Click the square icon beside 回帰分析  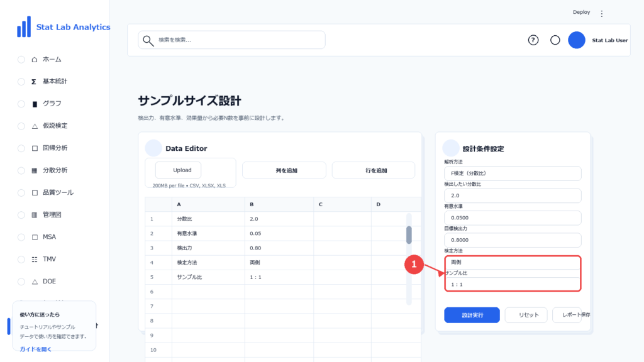[35, 148]
